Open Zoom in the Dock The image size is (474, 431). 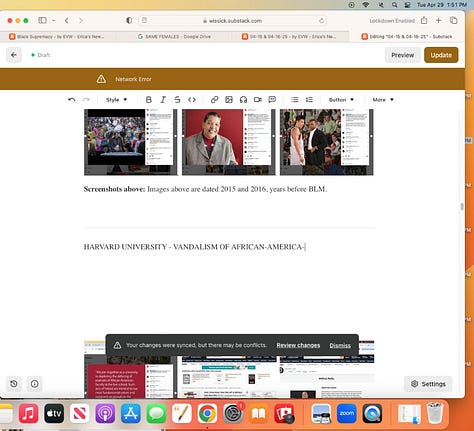click(x=347, y=414)
